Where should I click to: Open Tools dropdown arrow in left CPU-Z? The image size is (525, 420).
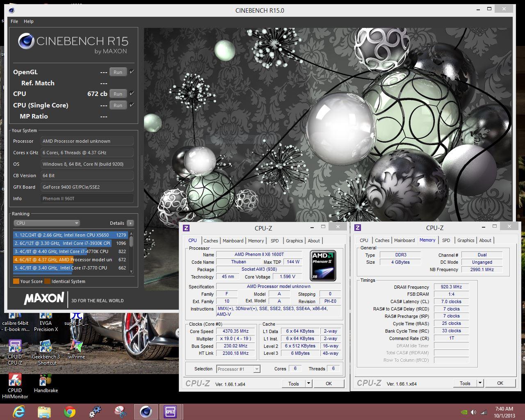(308, 383)
